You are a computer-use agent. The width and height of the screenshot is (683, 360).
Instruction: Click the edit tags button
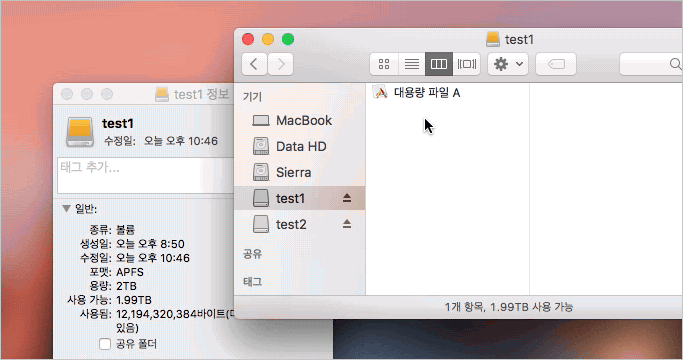pyautogui.click(x=556, y=65)
